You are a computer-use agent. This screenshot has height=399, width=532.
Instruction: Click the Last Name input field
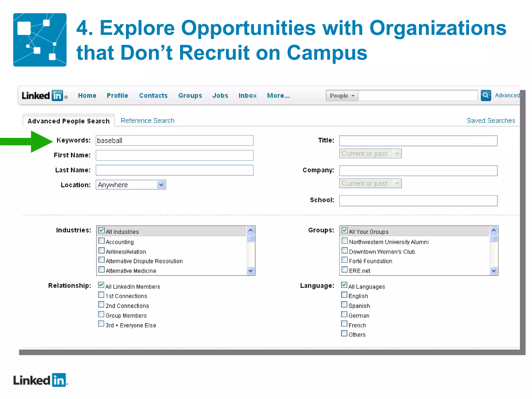[174, 170]
